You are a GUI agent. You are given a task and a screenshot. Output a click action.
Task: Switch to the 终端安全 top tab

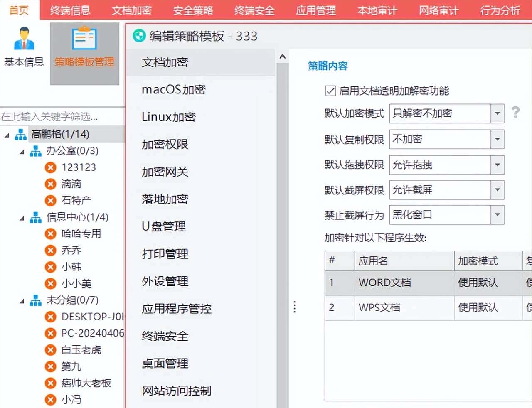click(x=254, y=10)
